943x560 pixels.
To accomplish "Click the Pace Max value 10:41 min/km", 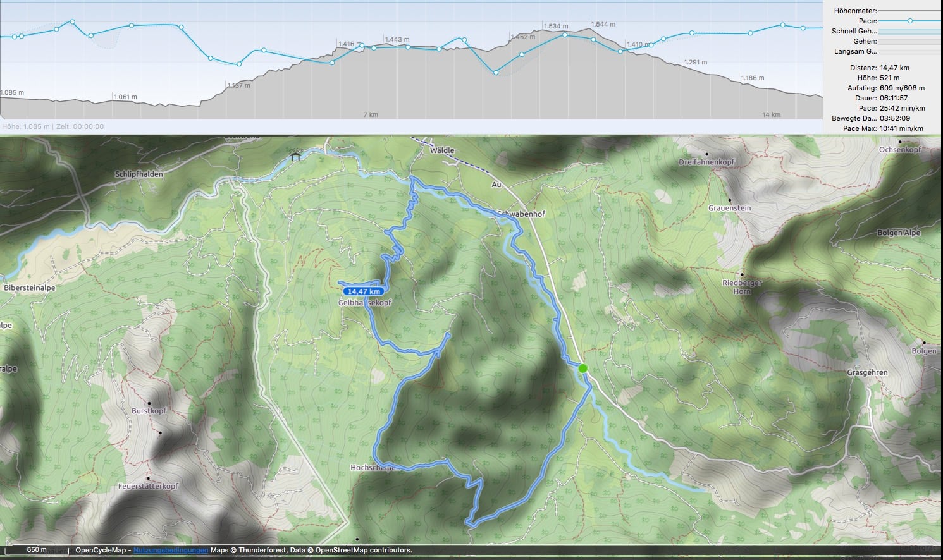I will tap(901, 128).
